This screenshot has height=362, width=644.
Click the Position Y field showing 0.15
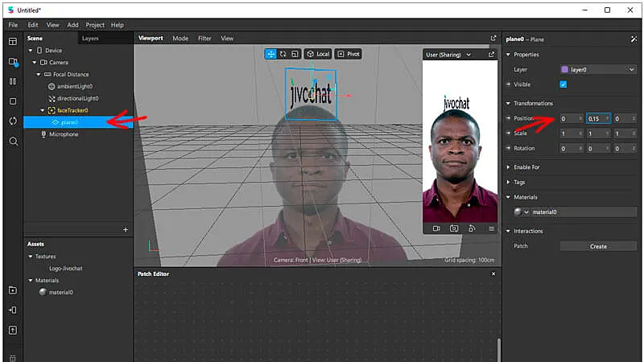point(596,118)
